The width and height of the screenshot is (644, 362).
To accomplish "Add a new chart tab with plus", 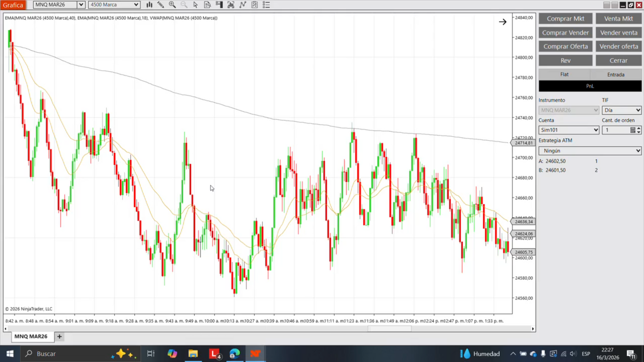I will click(59, 337).
